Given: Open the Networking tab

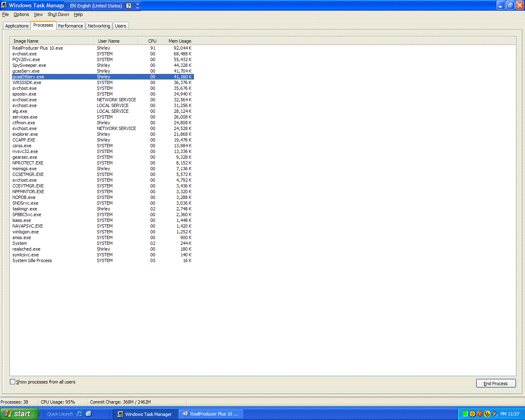Looking at the screenshot, I should (x=99, y=26).
